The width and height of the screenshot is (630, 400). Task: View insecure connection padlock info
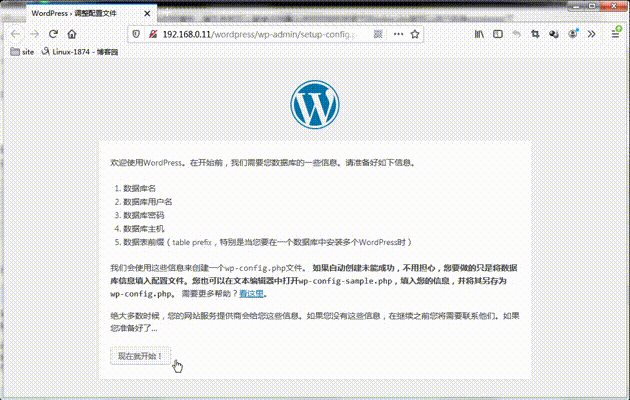[x=153, y=34]
